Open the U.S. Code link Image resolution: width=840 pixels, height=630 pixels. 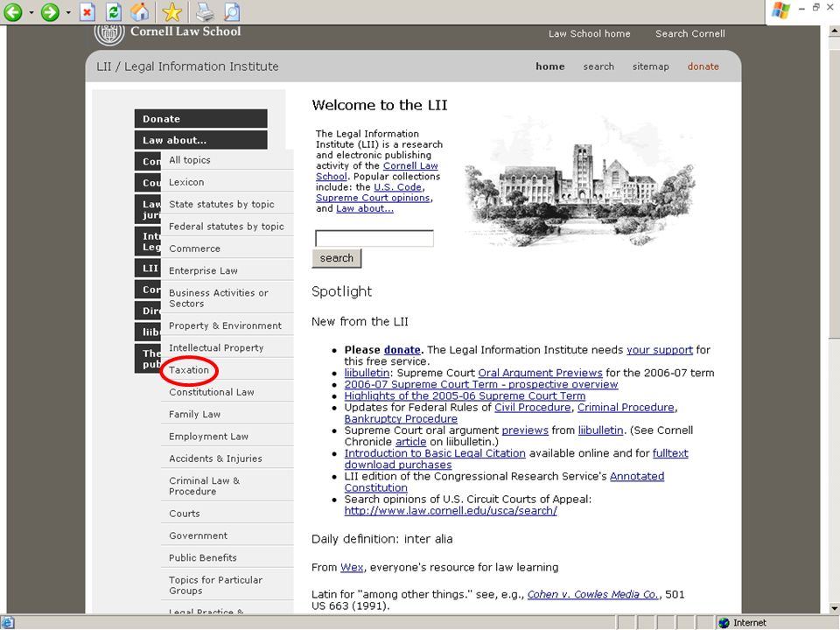click(x=397, y=187)
